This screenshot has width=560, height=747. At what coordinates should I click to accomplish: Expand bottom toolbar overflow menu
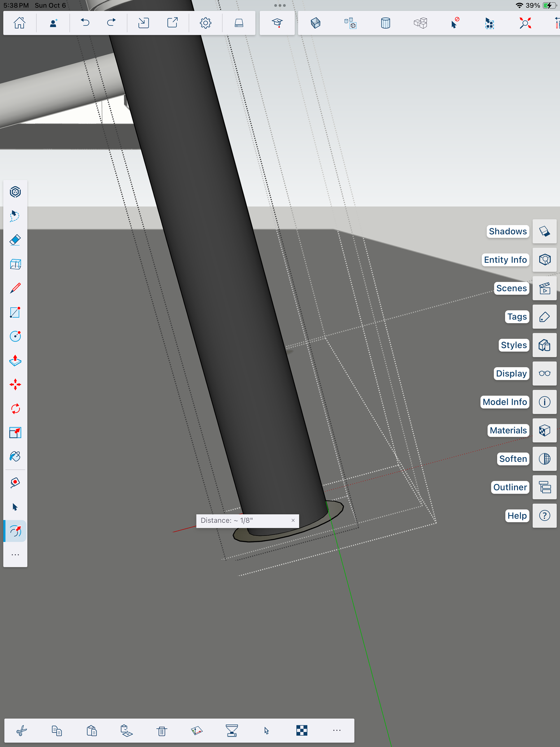click(337, 730)
